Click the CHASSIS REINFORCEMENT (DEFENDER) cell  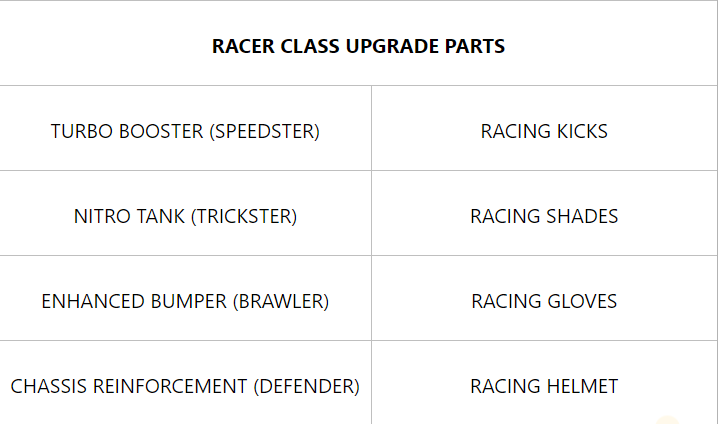[x=185, y=386]
